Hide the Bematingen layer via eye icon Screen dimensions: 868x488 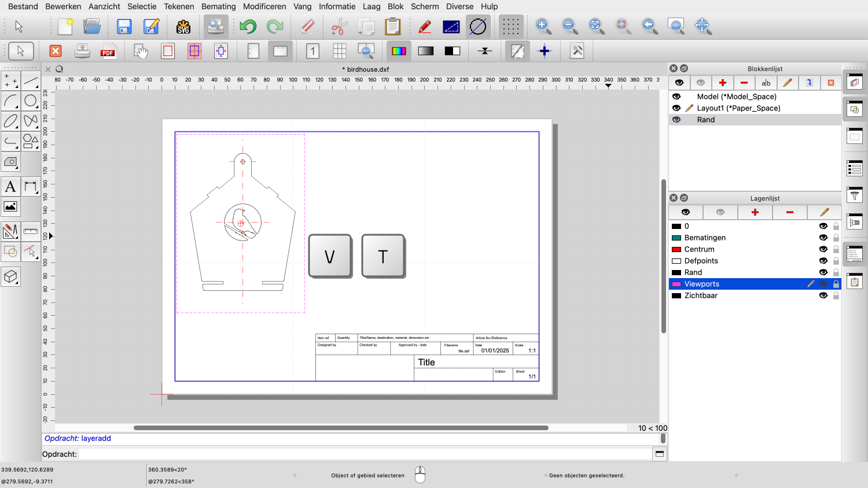823,238
